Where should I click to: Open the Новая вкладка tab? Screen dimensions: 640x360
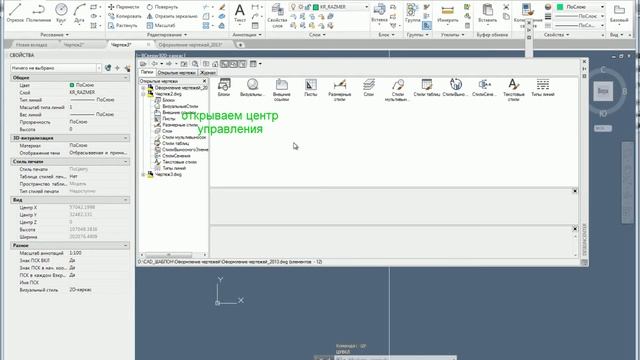[31, 44]
